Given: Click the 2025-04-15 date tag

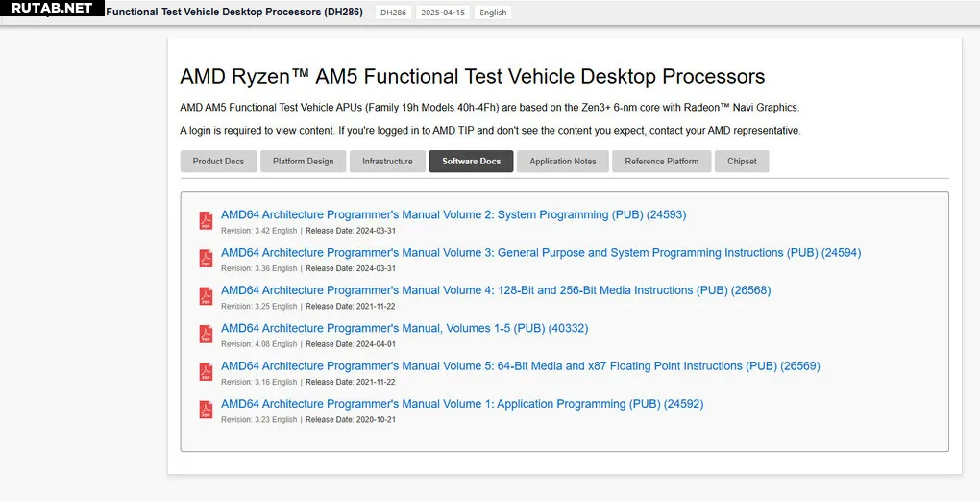Looking at the screenshot, I should pyautogui.click(x=443, y=13).
